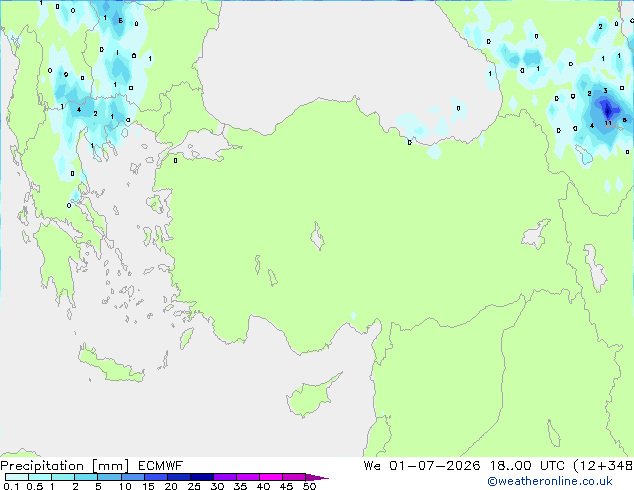Click the legend value label 50
Viewport: 634px width, 490px height.
click(309, 486)
